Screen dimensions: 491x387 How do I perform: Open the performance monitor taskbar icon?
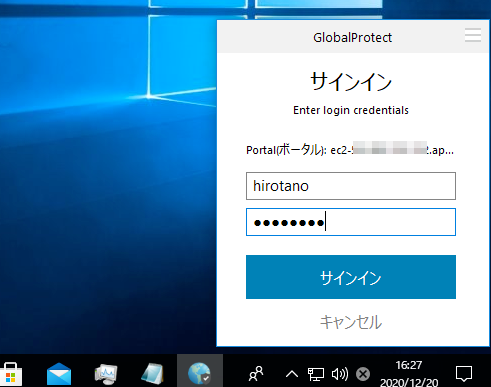(106, 374)
